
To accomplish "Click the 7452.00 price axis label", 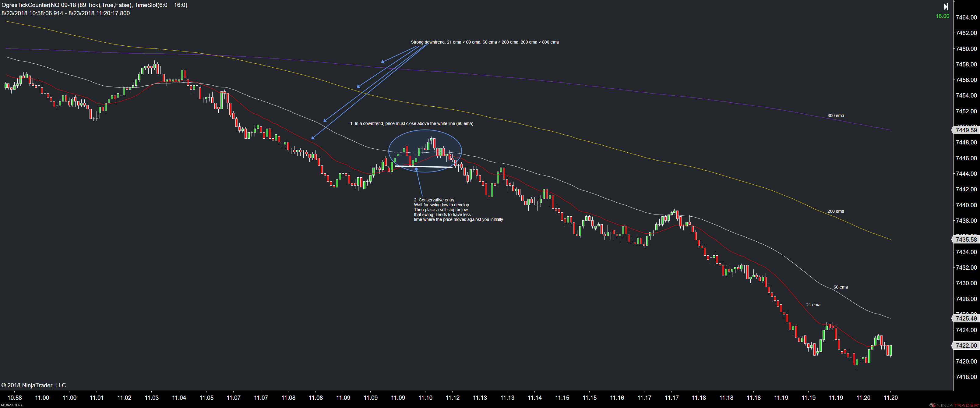I will (x=966, y=111).
